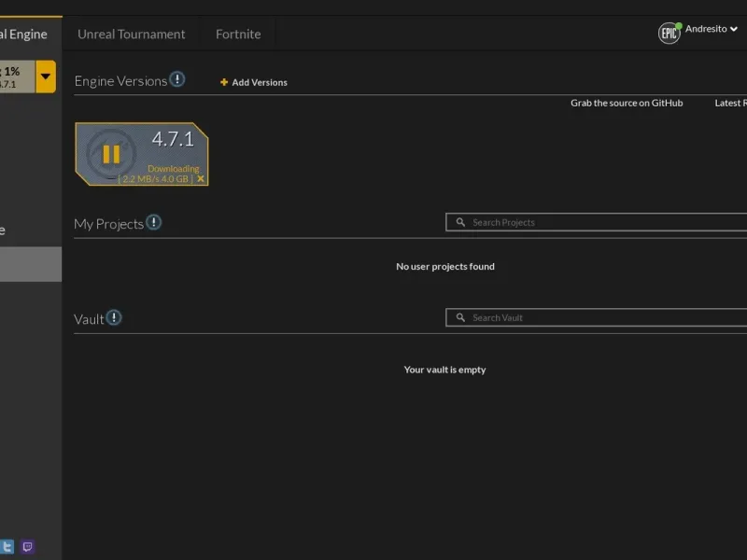Show the My Projects info icon
The image size is (747, 560).
coord(153,222)
